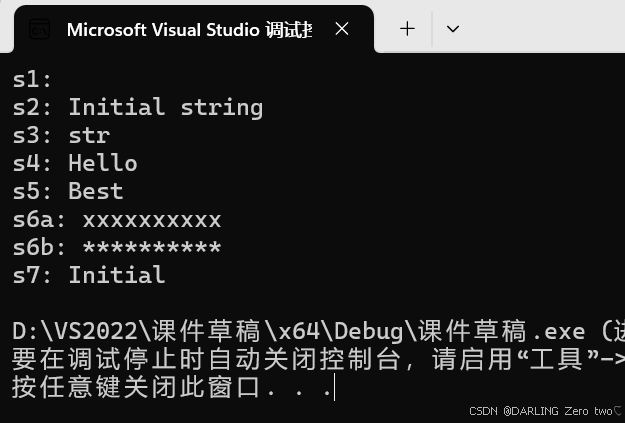Click the "s7: Initial" output line
625x423 pixels.
pyautogui.click(x=89, y=275)
